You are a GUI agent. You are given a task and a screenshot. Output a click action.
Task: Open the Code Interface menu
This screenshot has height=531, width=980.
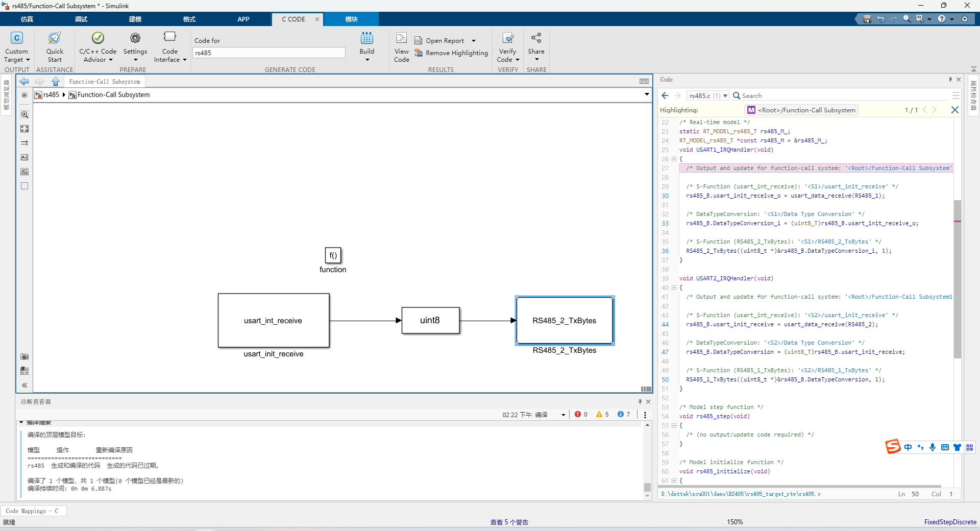coord(170,47)
